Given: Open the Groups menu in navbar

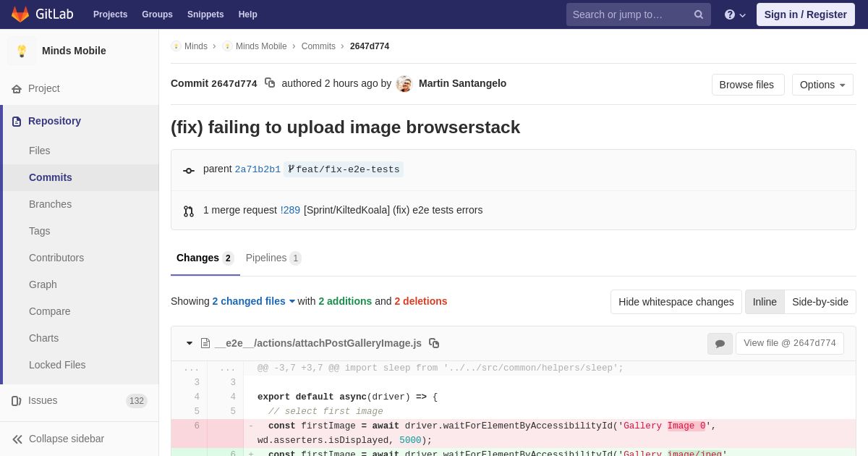Looking at the screenshot, I should point(157,14).
